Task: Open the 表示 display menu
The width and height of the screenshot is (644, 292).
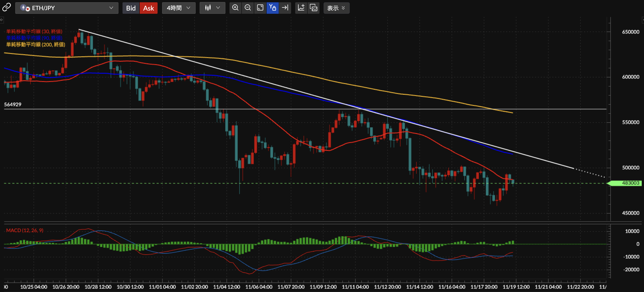Action: tap(336, 8)
